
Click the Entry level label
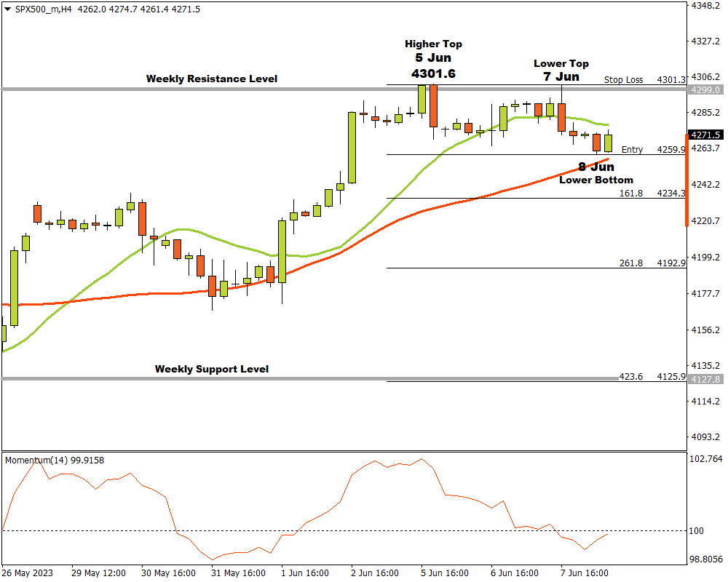632,150
